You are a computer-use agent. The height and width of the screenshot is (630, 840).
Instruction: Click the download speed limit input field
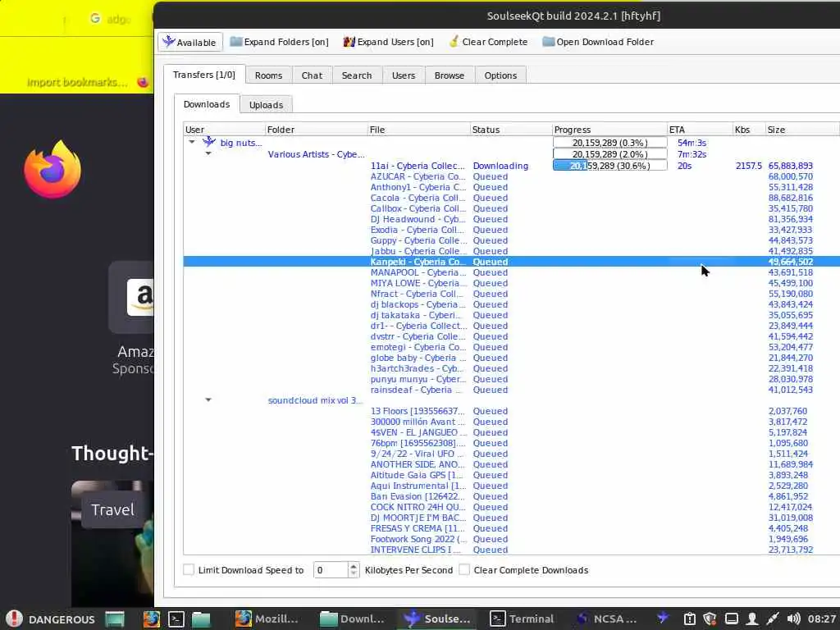tap(331, 570)
